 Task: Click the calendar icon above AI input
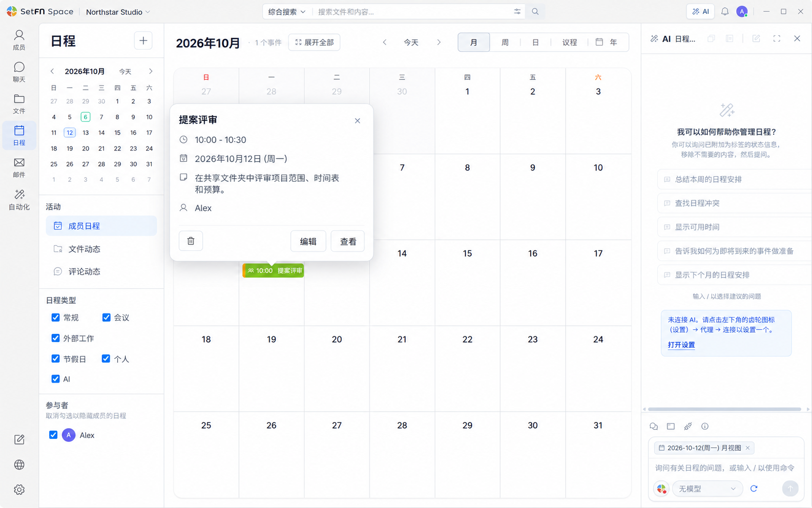tap(671, 426)
